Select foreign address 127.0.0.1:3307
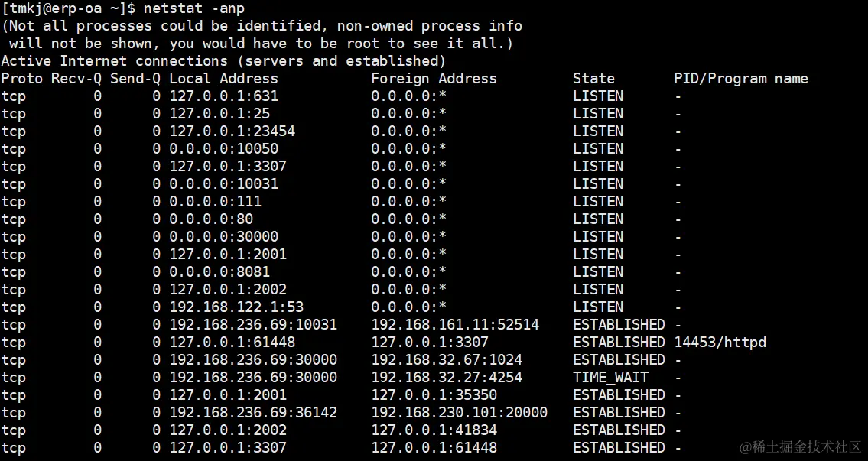The height and width of the screenshot is (461, 868). (430, 342)
